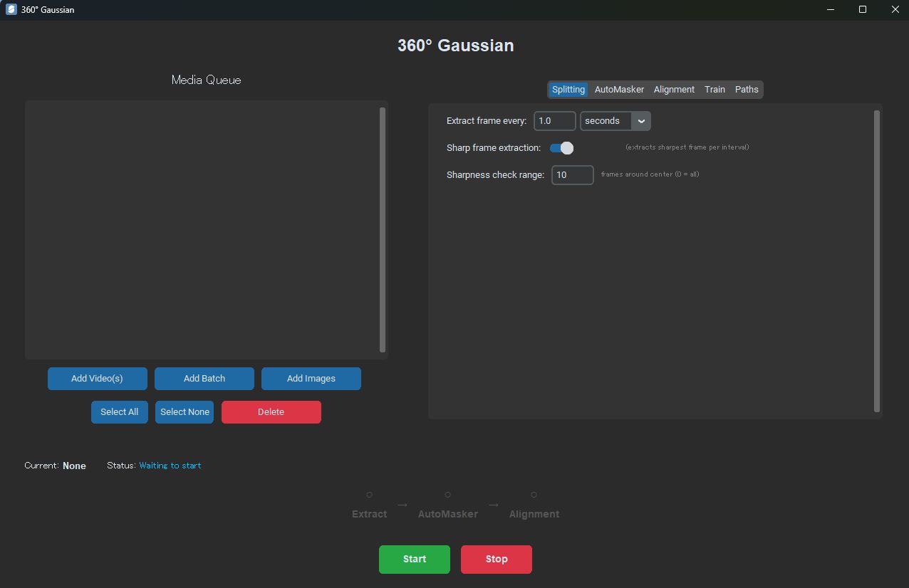Image resolution: width=909 pixels, height=588 pixels.
Task: Select the Paths tab
Action: pyautogui.click(x=747, y=89)
